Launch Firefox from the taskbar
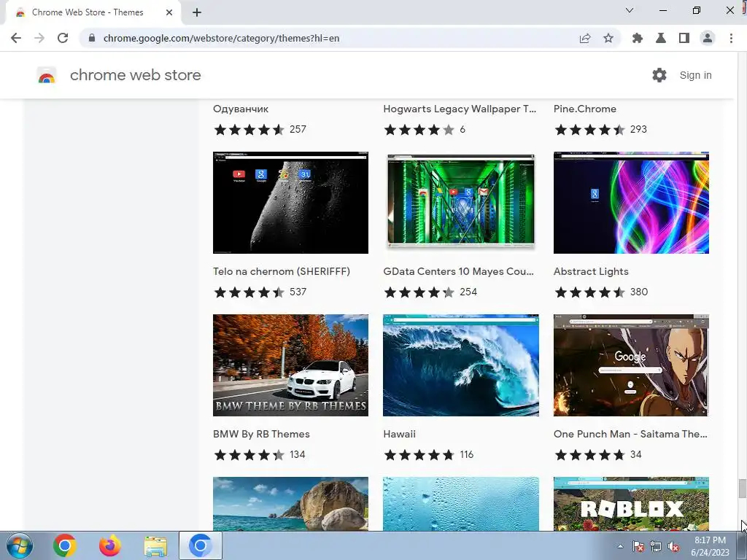747x560 pixels. pos(109,545)
